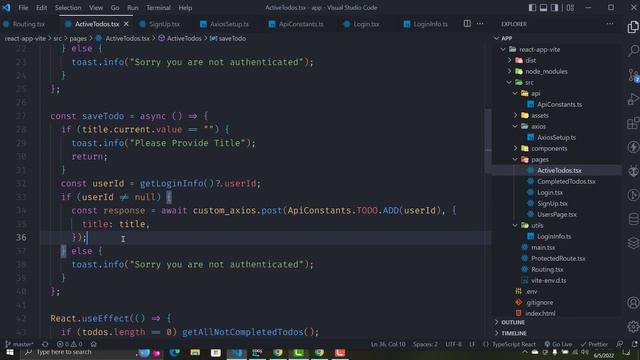640x360 pixels.
Task: Open the Run and Debug view icon
Action: [633, 99]
